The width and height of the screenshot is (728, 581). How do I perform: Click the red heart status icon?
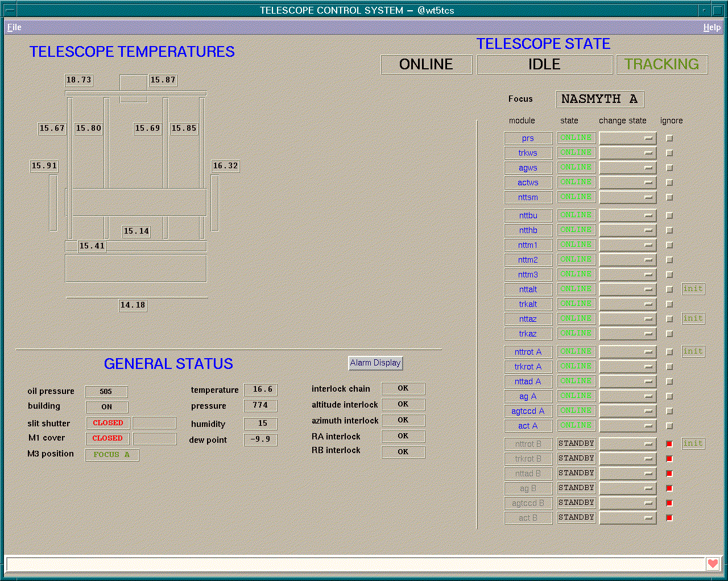[x=713, y=564]
